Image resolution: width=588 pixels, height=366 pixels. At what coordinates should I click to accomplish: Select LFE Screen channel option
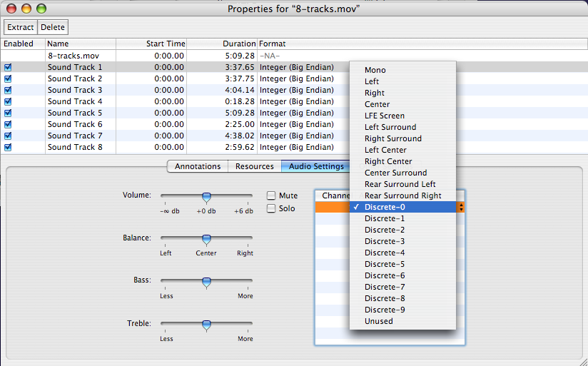click(x=385, y=116)
